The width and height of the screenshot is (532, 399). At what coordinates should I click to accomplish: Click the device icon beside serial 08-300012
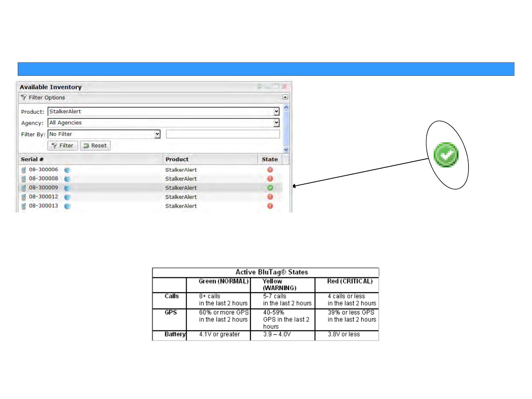[x=24, y=197]
